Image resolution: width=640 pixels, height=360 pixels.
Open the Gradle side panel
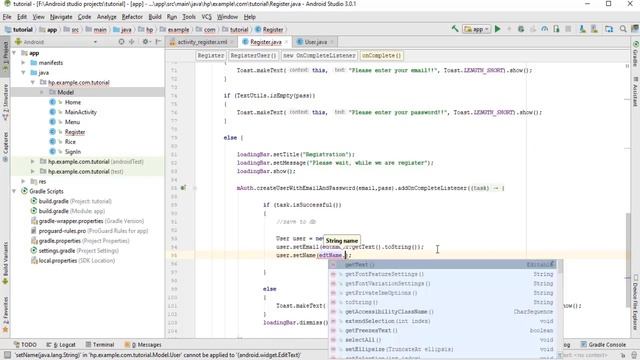[636, 53]
